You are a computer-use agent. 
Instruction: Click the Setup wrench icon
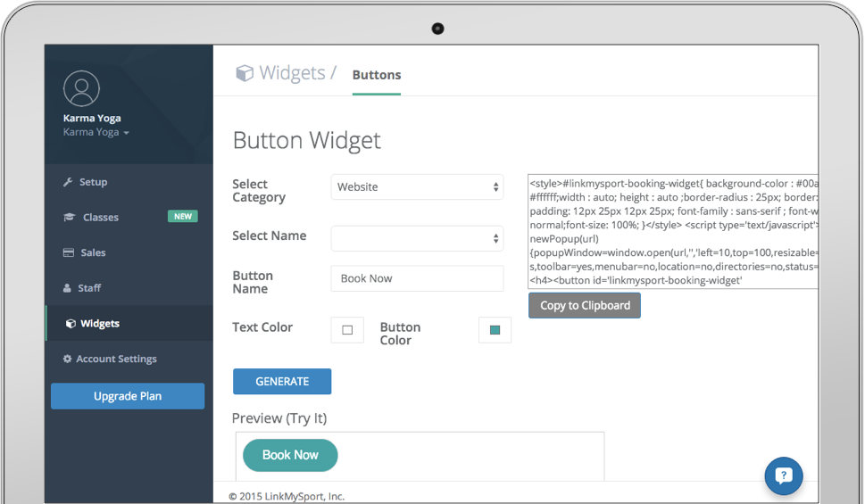68,182
